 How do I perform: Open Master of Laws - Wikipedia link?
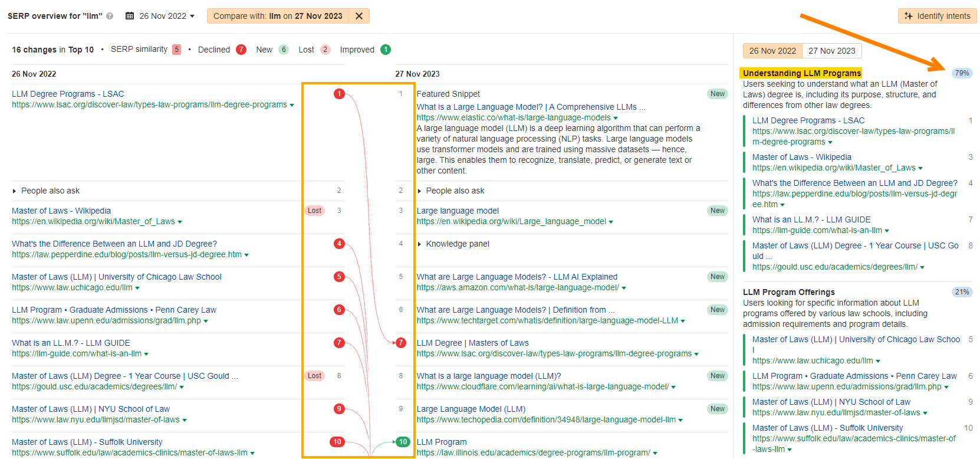tap(61, 211)
